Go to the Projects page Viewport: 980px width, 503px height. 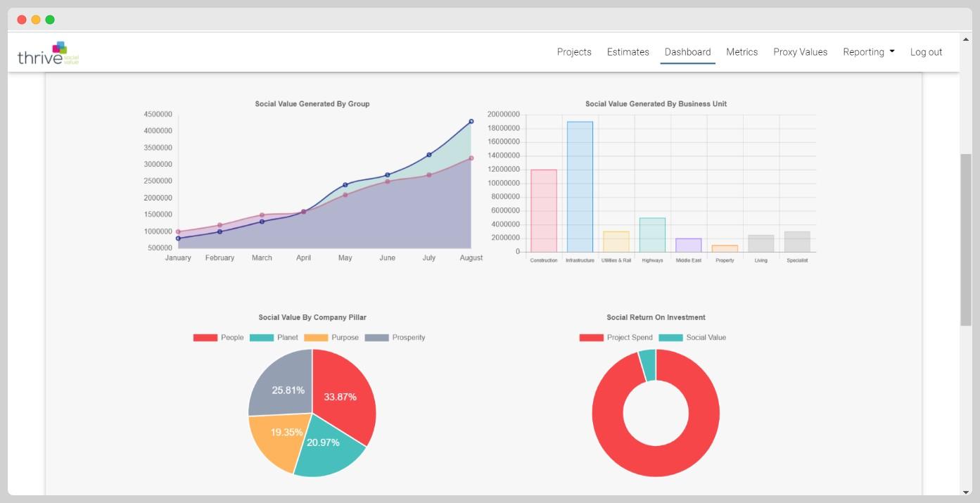point(574,52)
